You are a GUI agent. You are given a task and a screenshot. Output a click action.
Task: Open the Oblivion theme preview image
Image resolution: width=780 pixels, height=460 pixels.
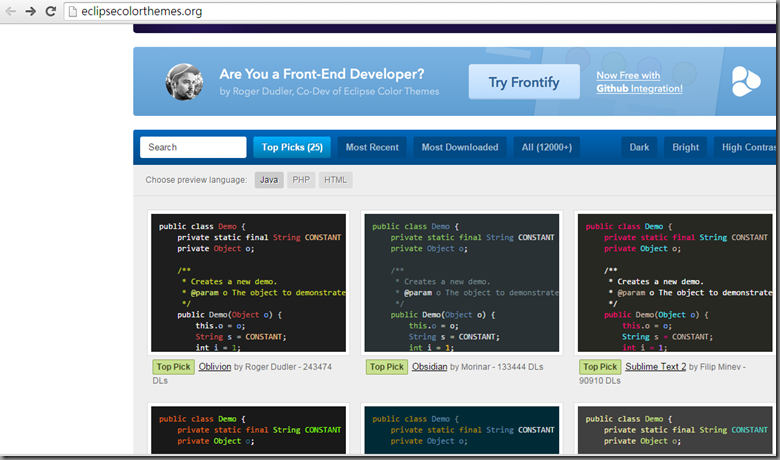coord(248,283)
